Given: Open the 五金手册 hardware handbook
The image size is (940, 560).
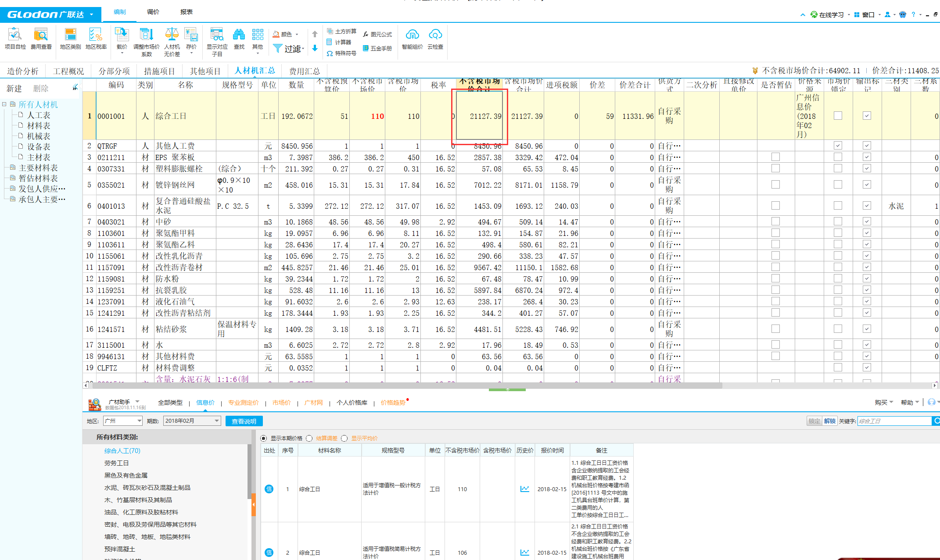Looking at the screenshot, I should [377, 48].
